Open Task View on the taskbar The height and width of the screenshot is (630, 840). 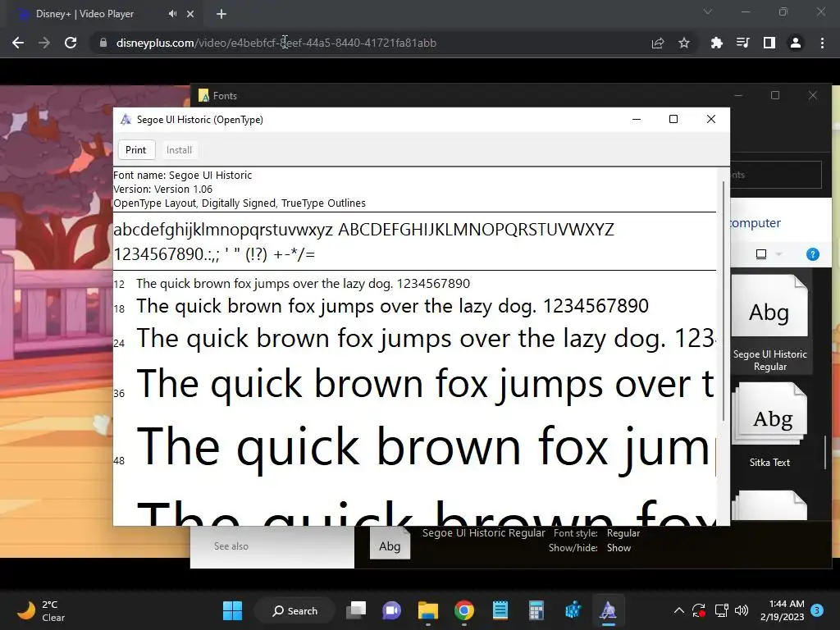[x=356, y=610]
